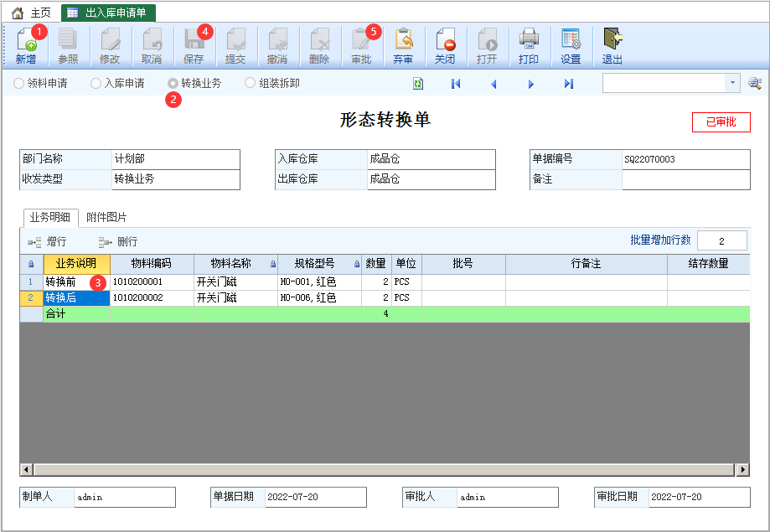
Task: Click the 关闭 (Close) document icon
Action: [446, 39]
